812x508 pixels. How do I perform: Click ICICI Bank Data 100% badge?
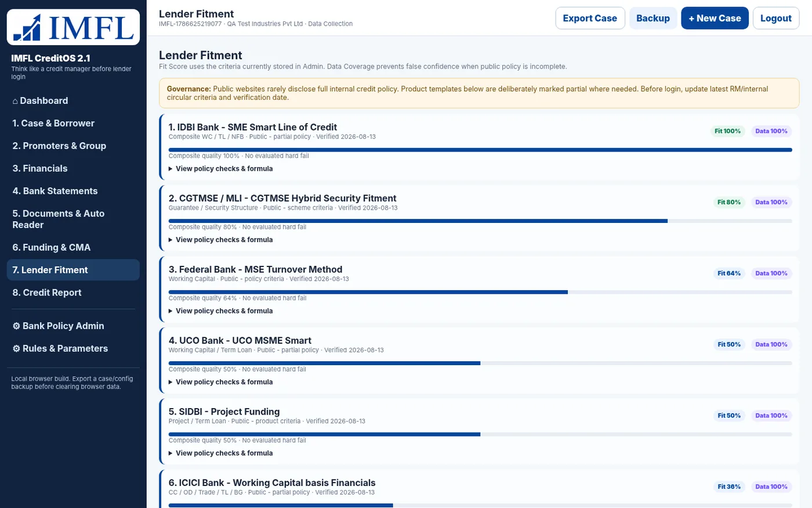pyautogui.click(x=771, y=487)
